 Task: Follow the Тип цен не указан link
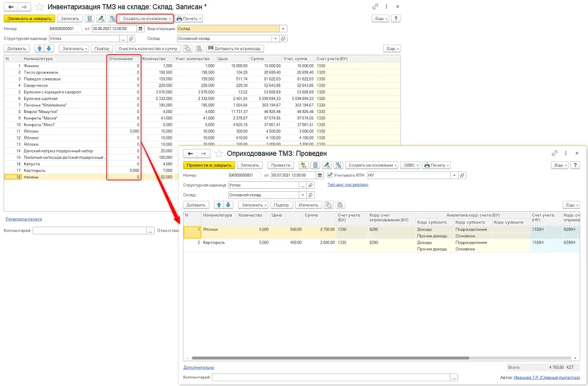coord(348,185)
